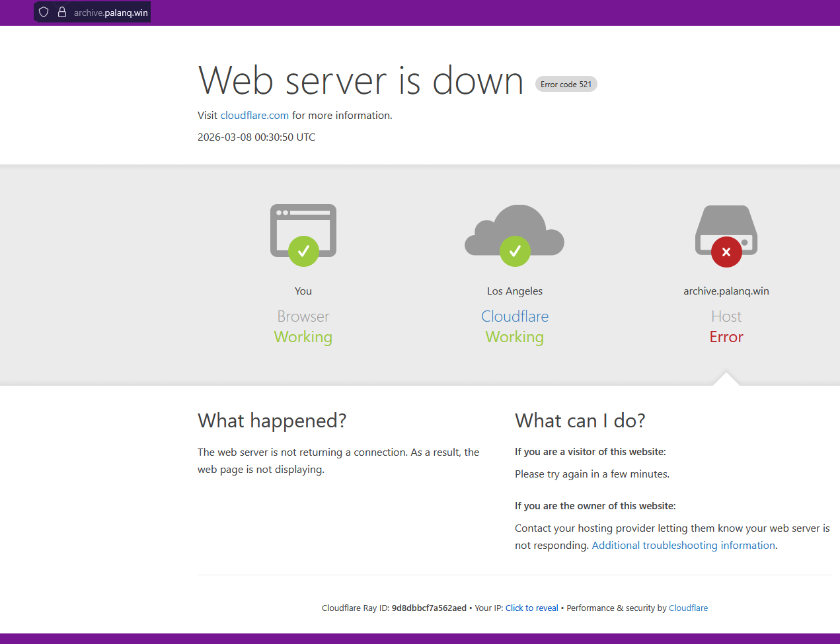Screen dimensions: 840x644
Task: Click the cloud status icon for Los Angeles
Action: tap(515, 235)
